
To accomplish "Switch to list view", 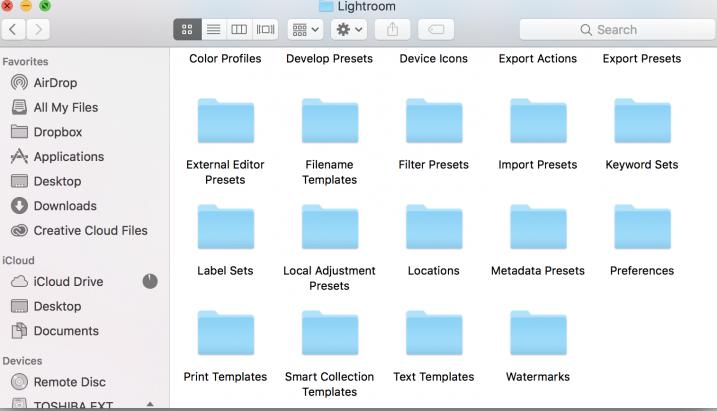I will (213, 30).
